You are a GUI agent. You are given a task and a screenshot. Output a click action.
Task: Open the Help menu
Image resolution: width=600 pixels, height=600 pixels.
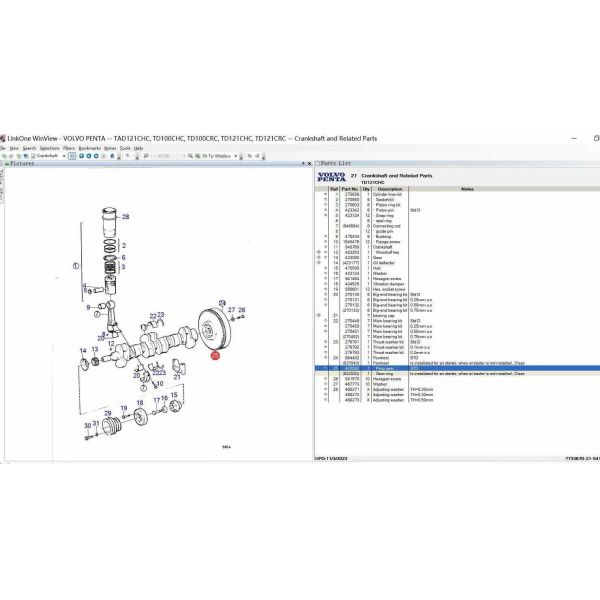[x=138, y=148]
